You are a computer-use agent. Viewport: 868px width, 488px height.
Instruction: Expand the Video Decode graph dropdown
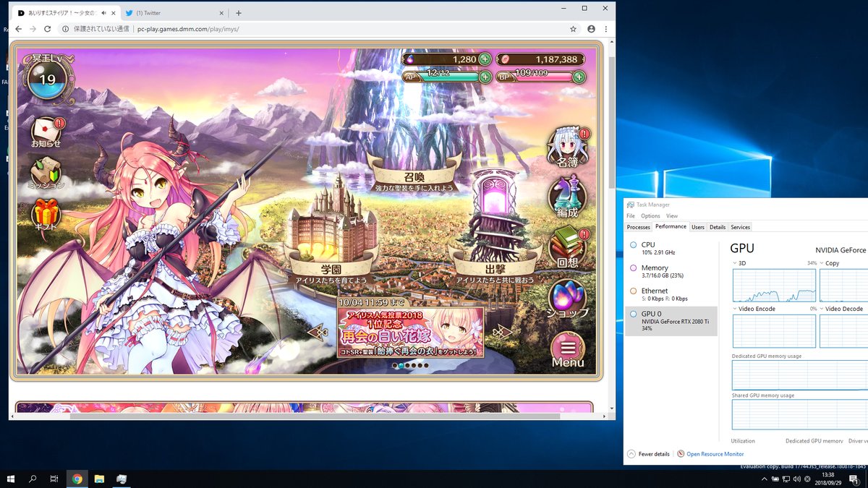point(822,309)
